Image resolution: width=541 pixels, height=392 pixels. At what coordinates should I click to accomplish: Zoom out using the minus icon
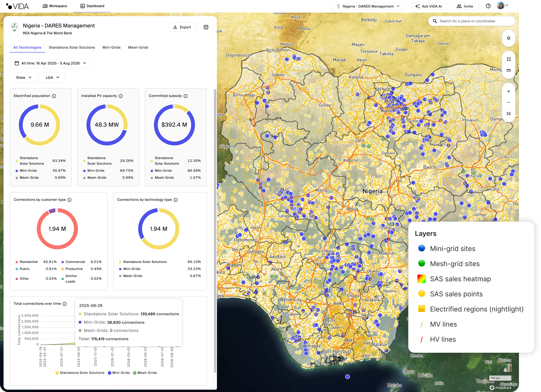tap(508, 103)
